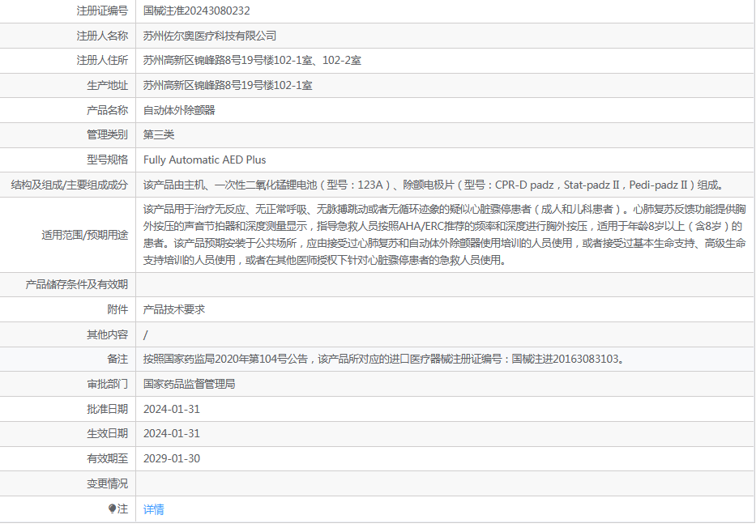Click the 产品名称 label
The image size is (756, 532).
pos(108,110)
